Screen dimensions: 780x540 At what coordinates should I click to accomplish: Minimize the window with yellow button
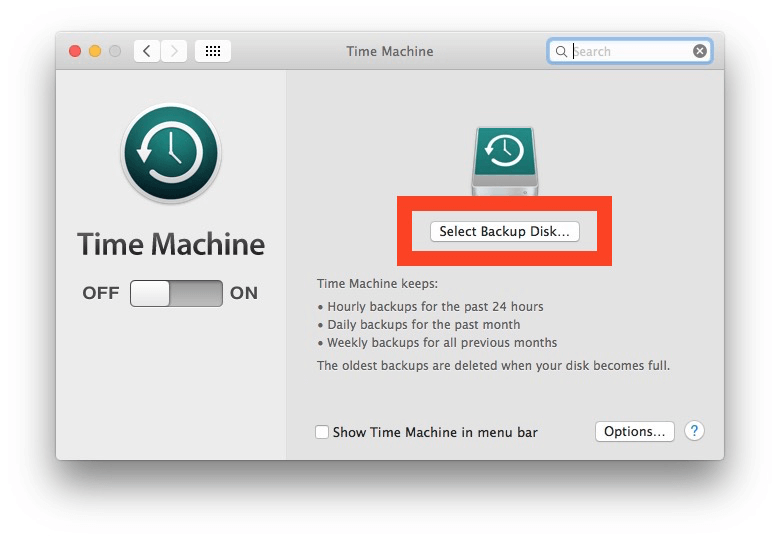coord(95,51)
